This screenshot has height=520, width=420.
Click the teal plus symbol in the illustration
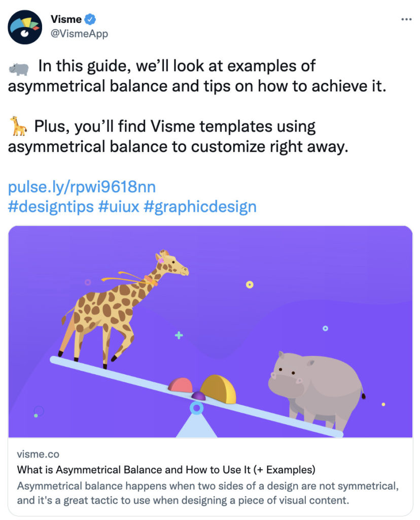pyautogui.click(x=179, y=335)
